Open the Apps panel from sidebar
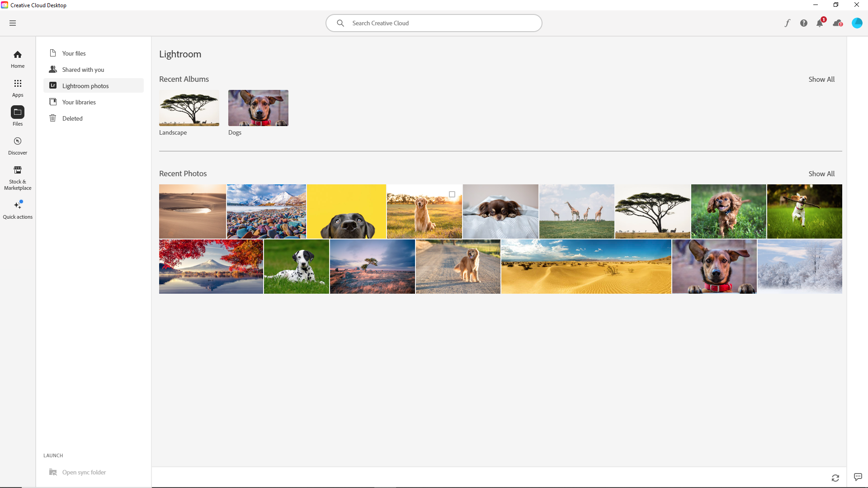Image resolution: width=868 pixels, height=488 pixels. [17, 87]
